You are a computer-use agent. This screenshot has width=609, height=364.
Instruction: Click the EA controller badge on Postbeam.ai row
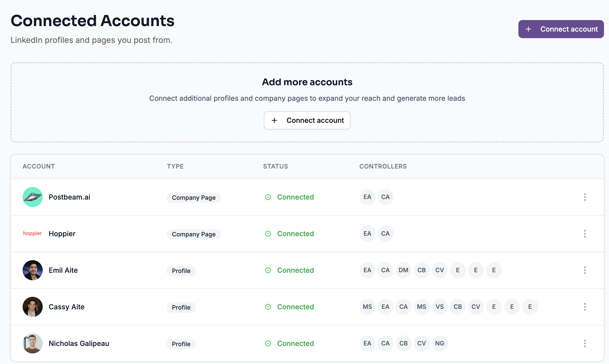367,197
